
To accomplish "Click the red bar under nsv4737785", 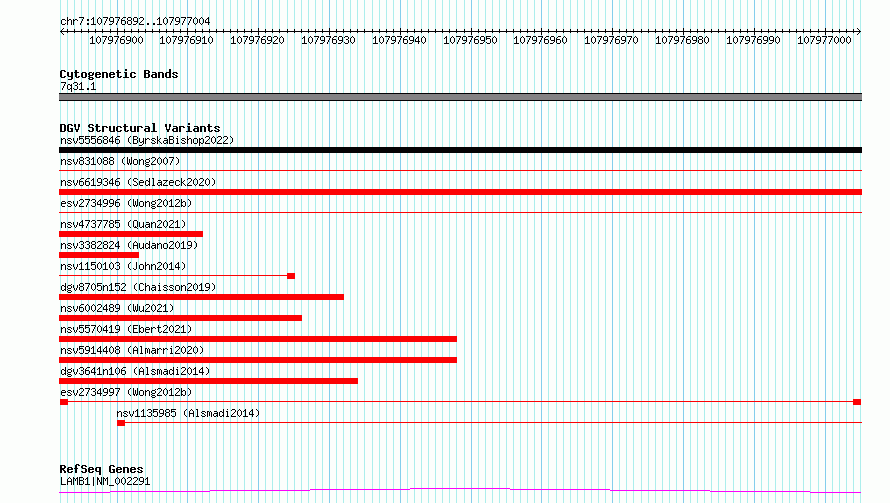I will (x=131, y=234).
